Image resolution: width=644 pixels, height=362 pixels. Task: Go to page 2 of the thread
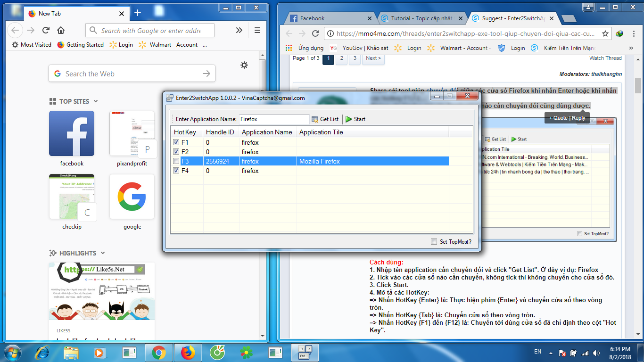[x=342, y=58]
